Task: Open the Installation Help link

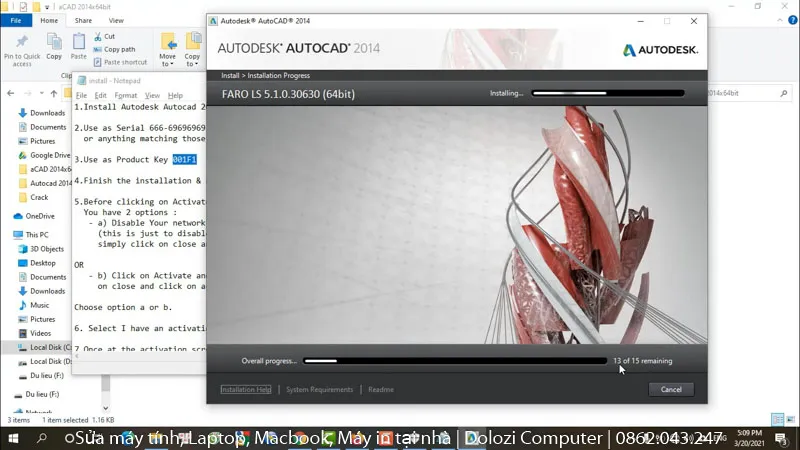Action: pyautogui.click(x=246, y=389)
